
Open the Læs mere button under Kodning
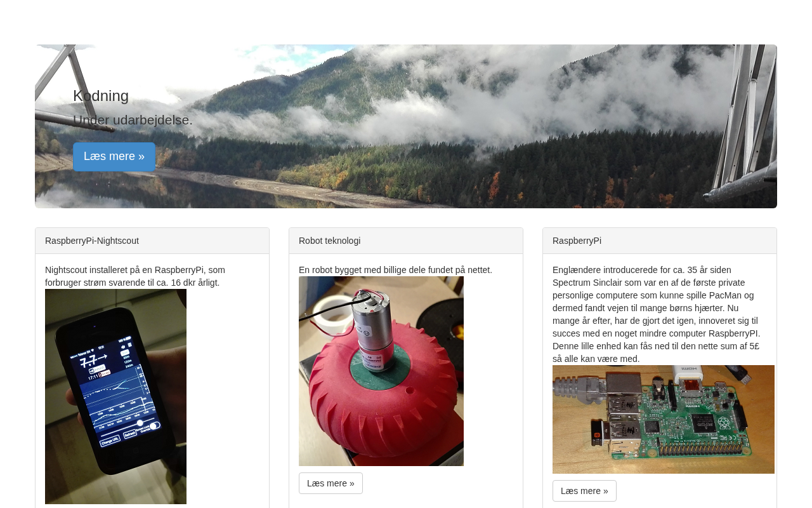[x=114, y=156]
